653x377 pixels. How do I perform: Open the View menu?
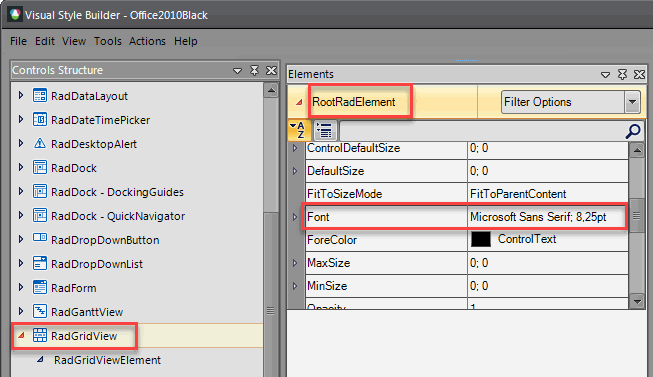click(x=74, y=41)
